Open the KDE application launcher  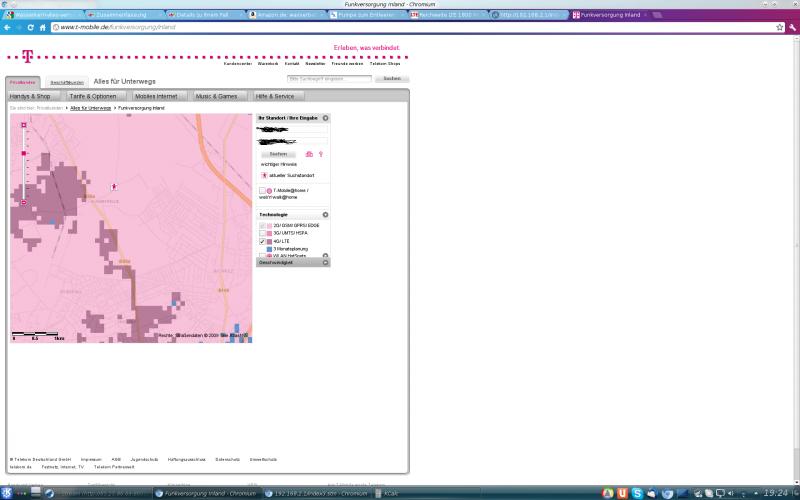point(7,493)
